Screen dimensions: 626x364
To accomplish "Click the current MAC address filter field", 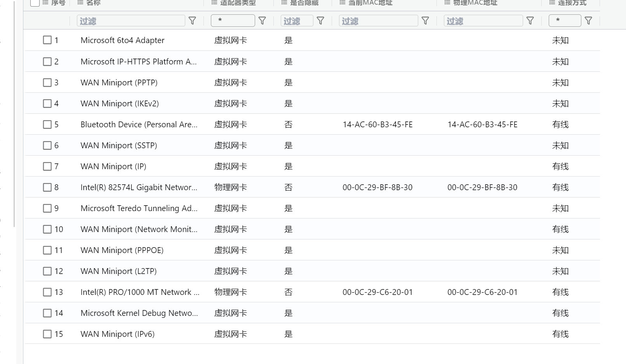I will coord(379,21).
